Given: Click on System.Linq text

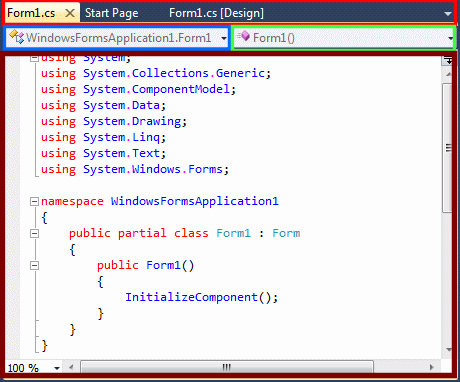Looking at the screenshot, I should tap(121, 137).
